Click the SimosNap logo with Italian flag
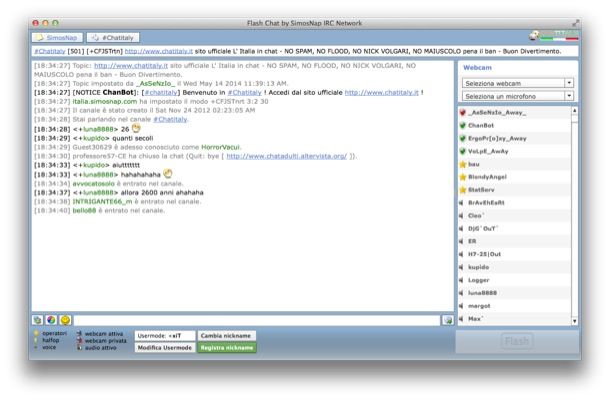 553,36
